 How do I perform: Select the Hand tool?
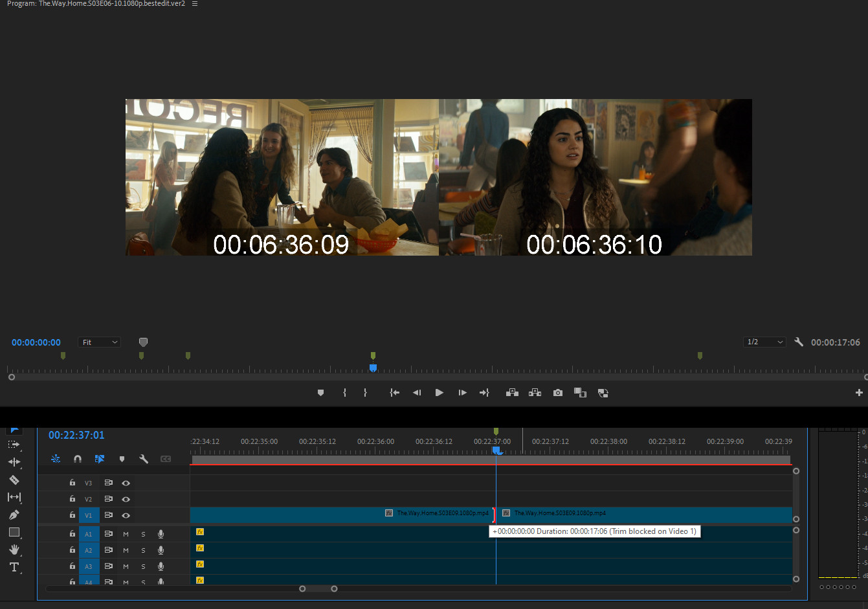(14, 549)
